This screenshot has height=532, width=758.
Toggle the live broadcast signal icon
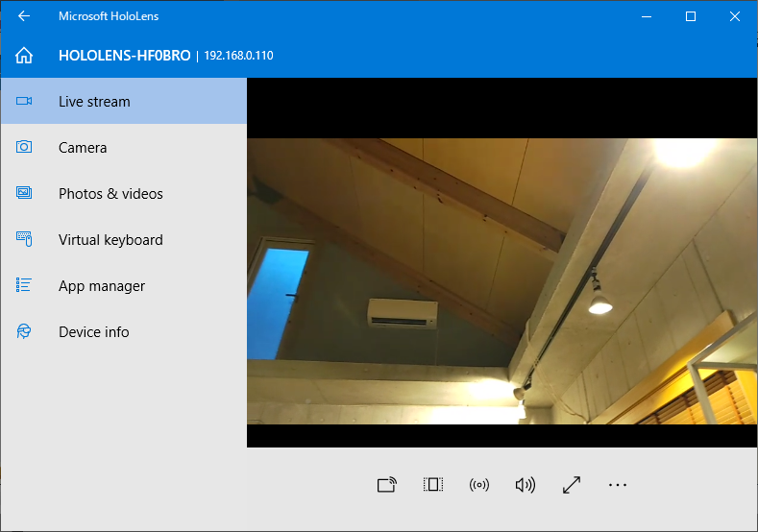(479, 485)
